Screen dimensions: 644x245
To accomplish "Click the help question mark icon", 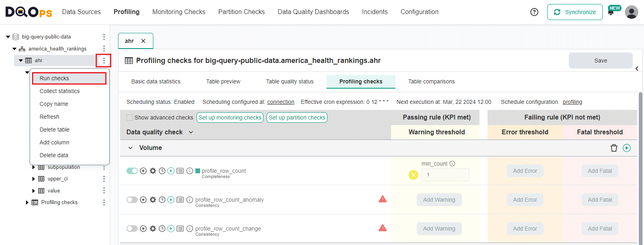I will (534, 12).
